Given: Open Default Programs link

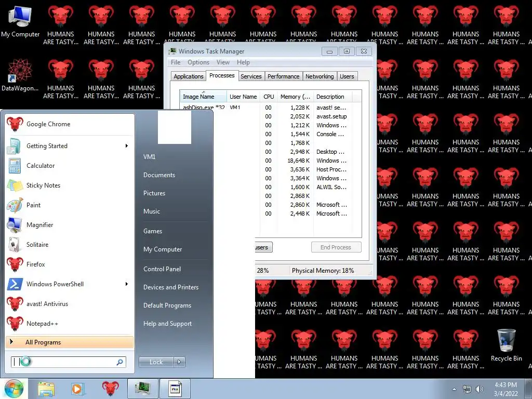Looking at the screenshot, I should [167, 305].
